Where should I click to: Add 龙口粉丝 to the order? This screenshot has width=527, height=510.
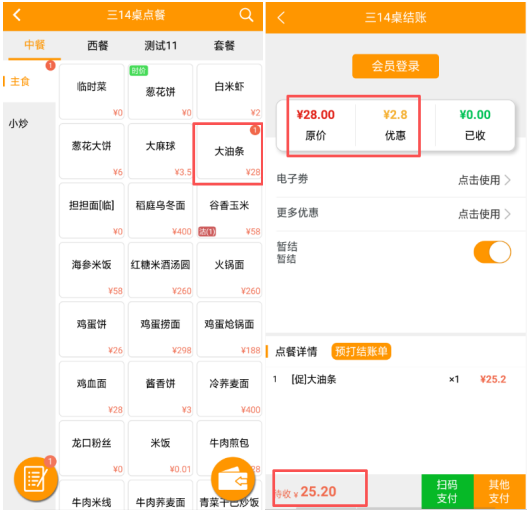pyautogui.click(x=92, y=448)
